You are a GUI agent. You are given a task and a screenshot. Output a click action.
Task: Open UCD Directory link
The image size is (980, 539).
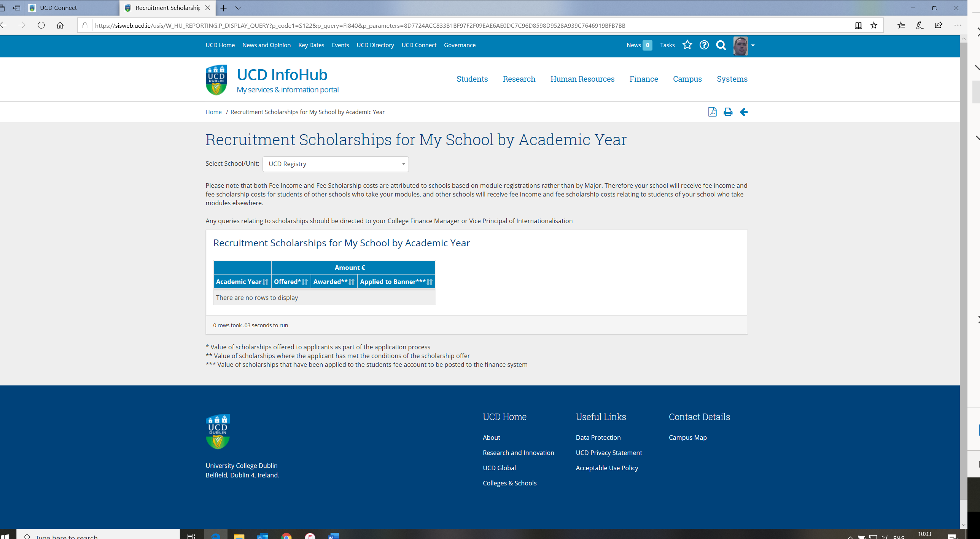click(x=375, y=45)
